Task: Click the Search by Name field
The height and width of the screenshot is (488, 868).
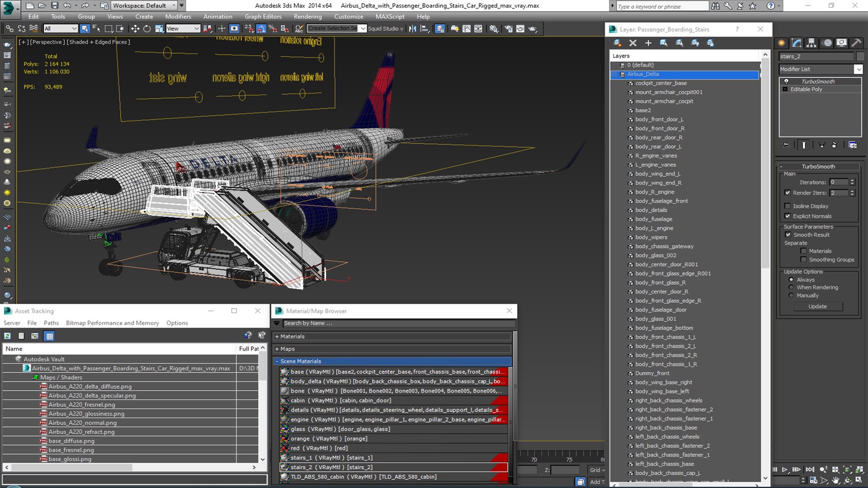Action: click(x=399, y=324)
